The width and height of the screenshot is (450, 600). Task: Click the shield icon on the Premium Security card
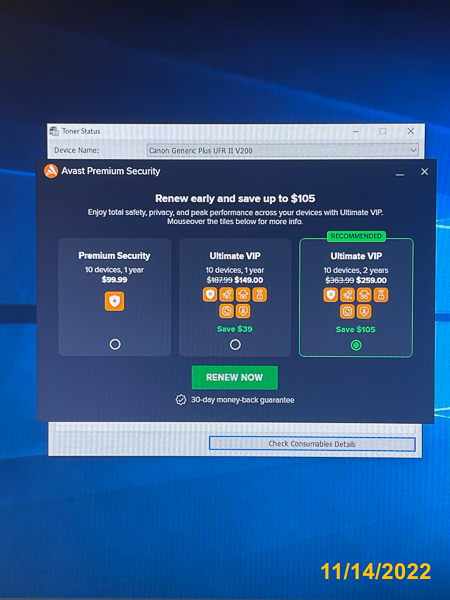coord(114,301)
